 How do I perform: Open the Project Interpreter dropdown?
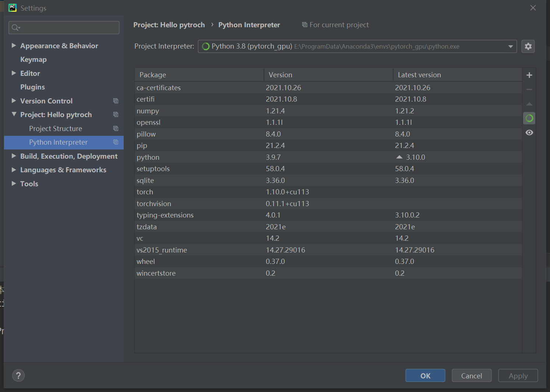click(511, 46)
